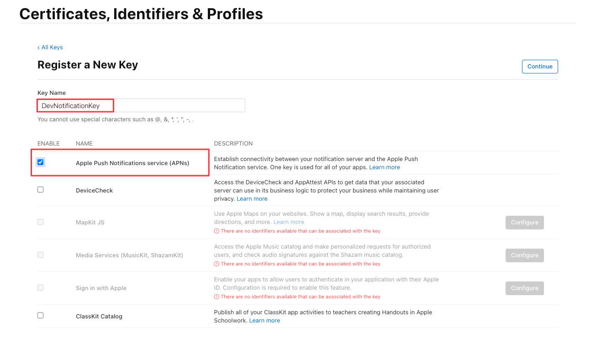Toggle the MapKit JS checkbox
Image resolution: width=607 pixels, height=364 pixels.
41,222
